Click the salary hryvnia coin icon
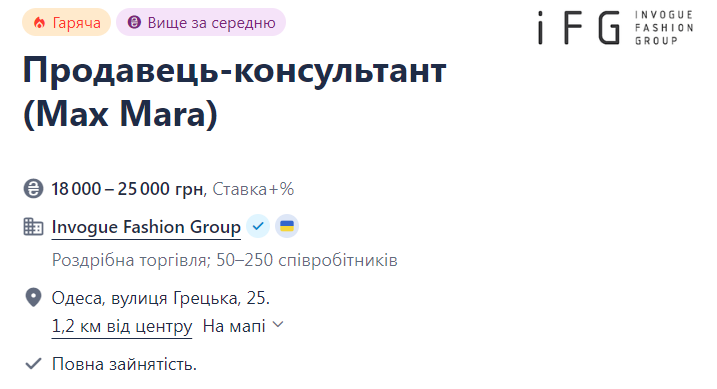The width and height of the screenshot is (717, 389). pos(33,188)
